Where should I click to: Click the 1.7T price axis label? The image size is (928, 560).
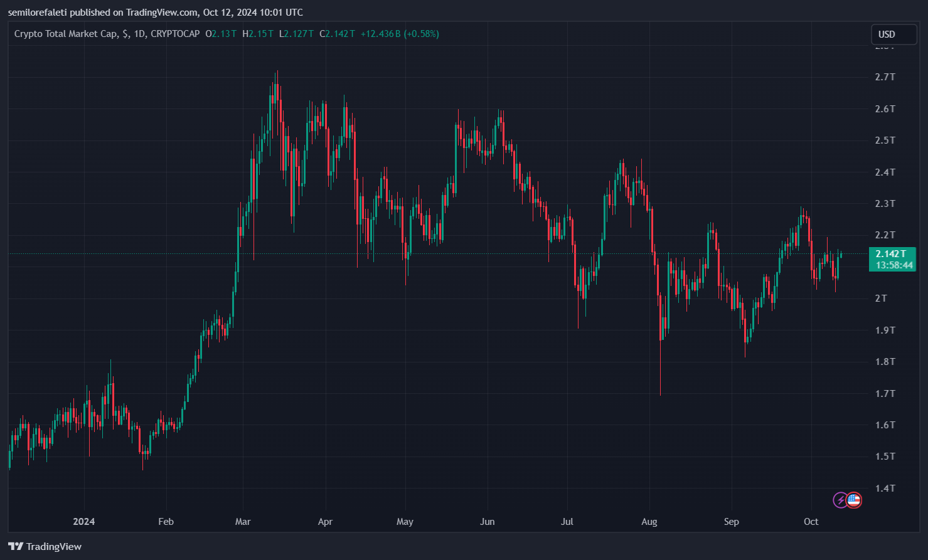885,393
